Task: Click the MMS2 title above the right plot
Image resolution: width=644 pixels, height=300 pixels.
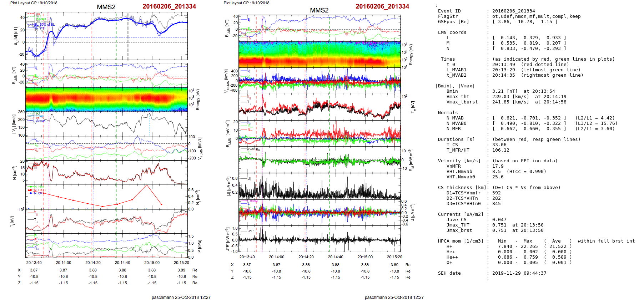Action: (x=319, y=10)
